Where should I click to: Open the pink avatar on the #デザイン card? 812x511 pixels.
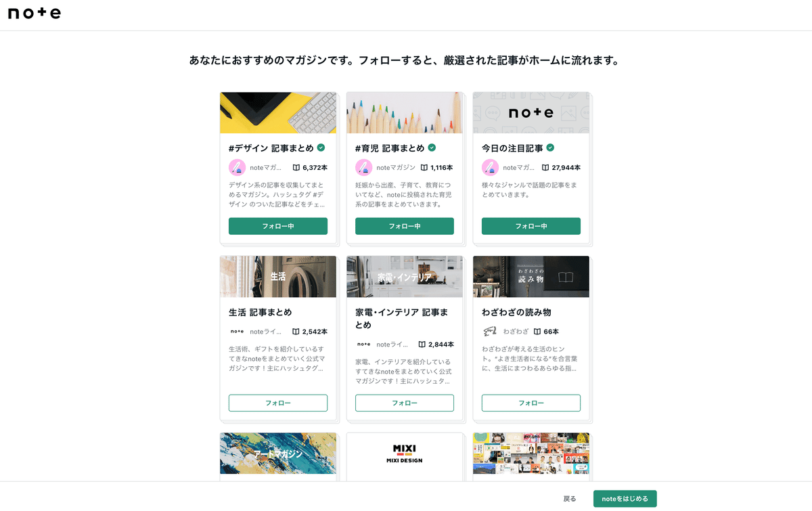(x=237, y=167)
